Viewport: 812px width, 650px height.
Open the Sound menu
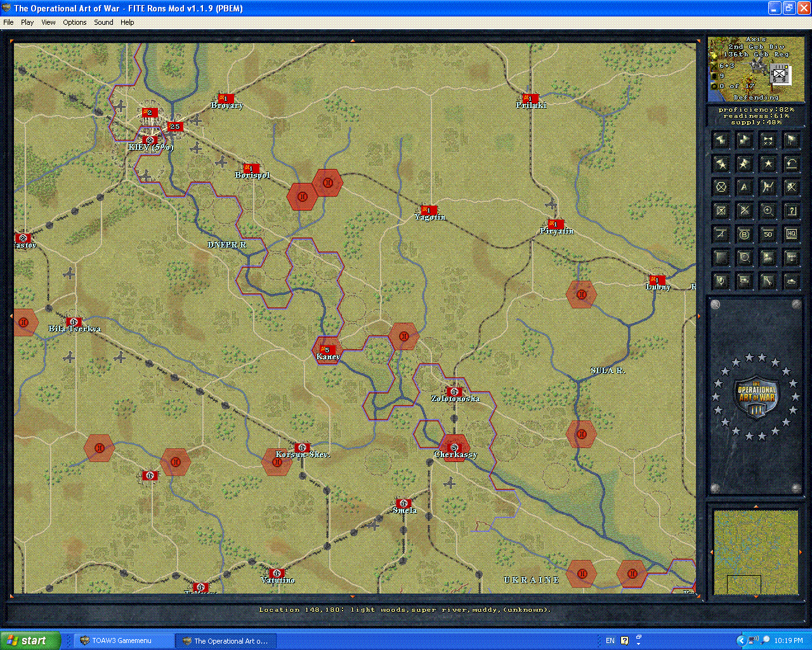point(103,22)
